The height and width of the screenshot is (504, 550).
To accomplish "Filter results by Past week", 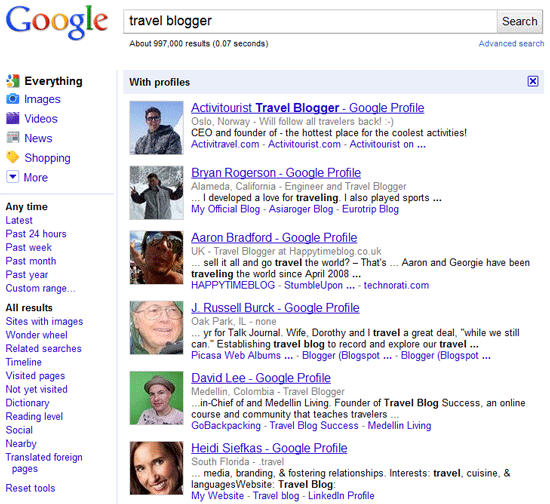I will (29, 248).
